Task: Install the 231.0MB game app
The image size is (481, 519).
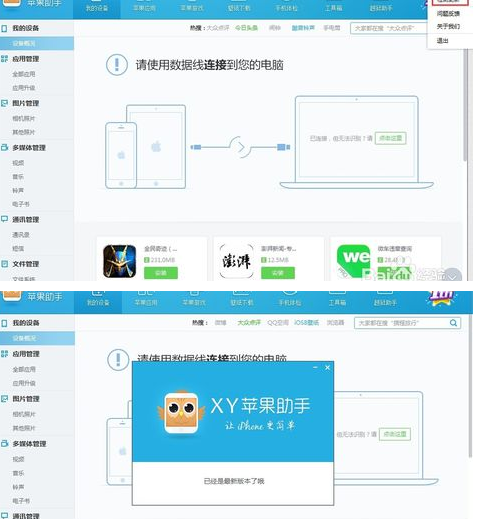Action: (x=161, y=273)
